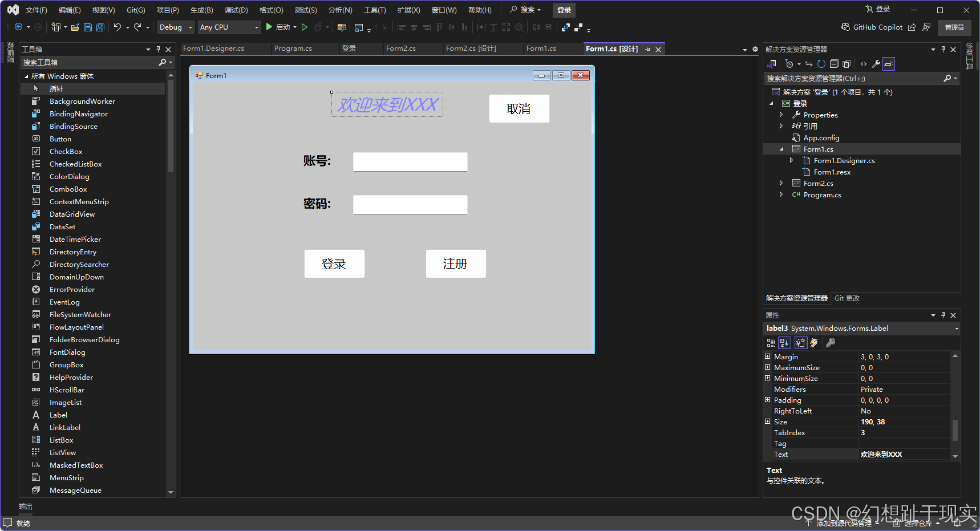Refresh the Solution Explorer
980x531 pixels.
click(821, 64)
